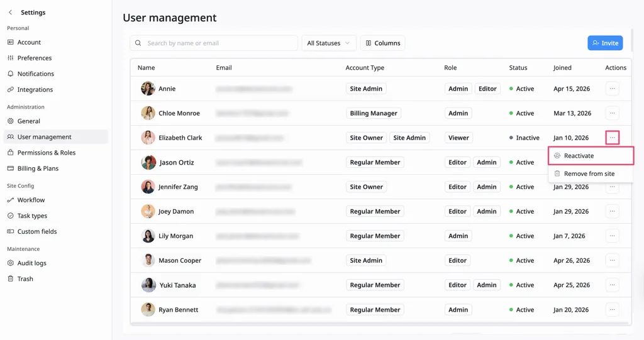Click the magnifier search icon
The width and height of the screenshot is (644, 340).
[138, 43]
